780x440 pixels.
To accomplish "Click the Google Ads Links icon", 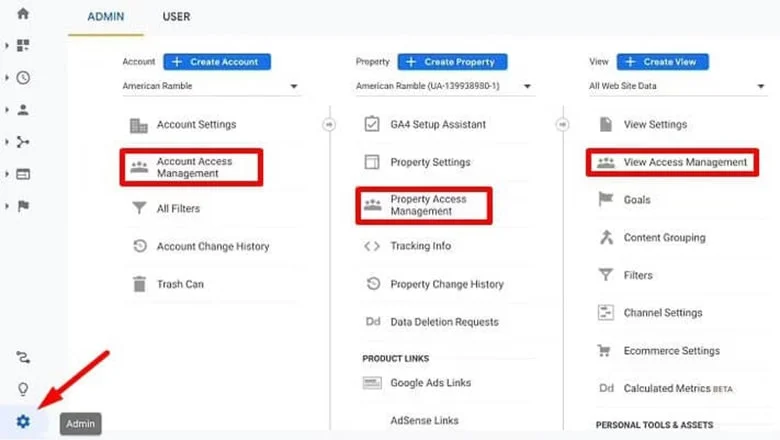I will click(372, 383).
